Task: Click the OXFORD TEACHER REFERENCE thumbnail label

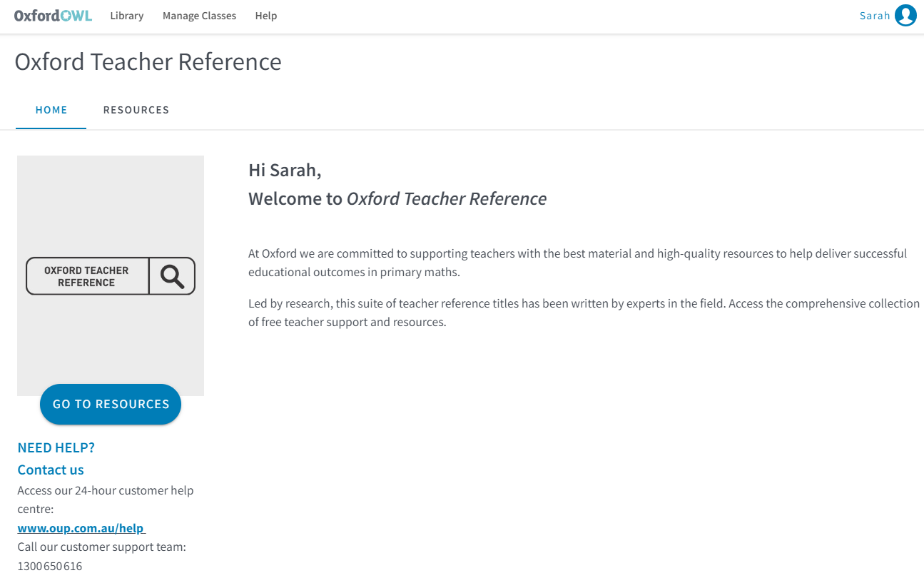Action: pyautogui.click(x=86, y=276)
